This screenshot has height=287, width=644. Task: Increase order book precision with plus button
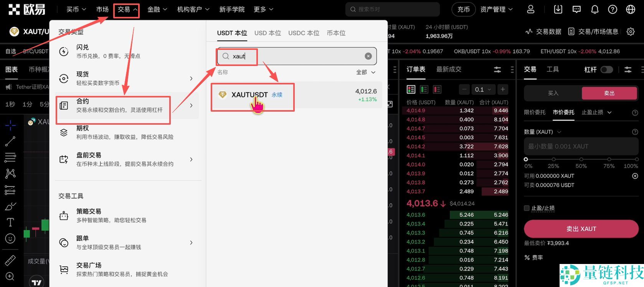tap(503, 89)
